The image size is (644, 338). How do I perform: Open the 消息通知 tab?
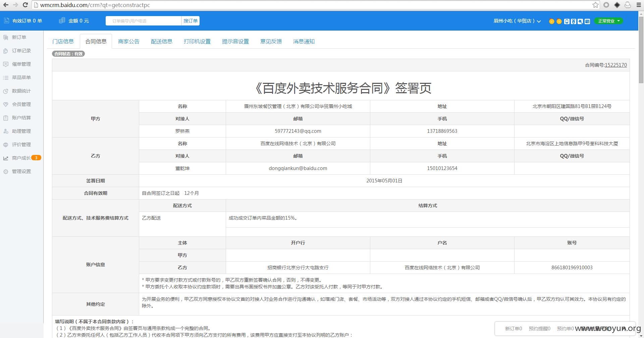click(x=304, y=41)
